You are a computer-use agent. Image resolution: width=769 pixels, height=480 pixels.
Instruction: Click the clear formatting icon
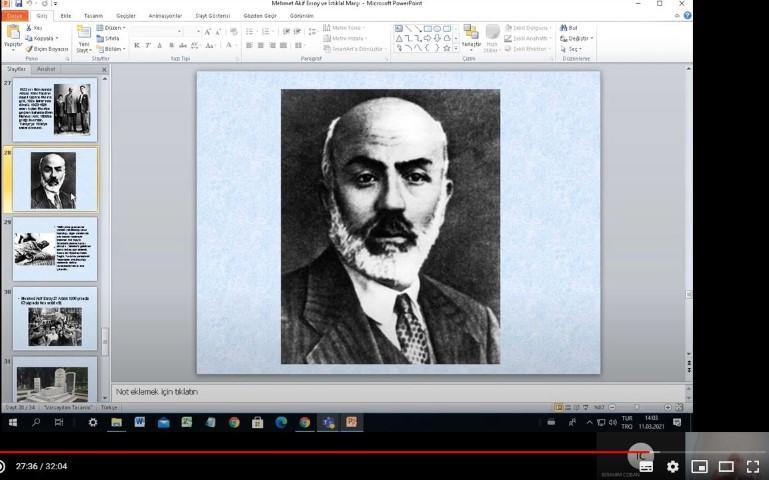pos(233,32)
